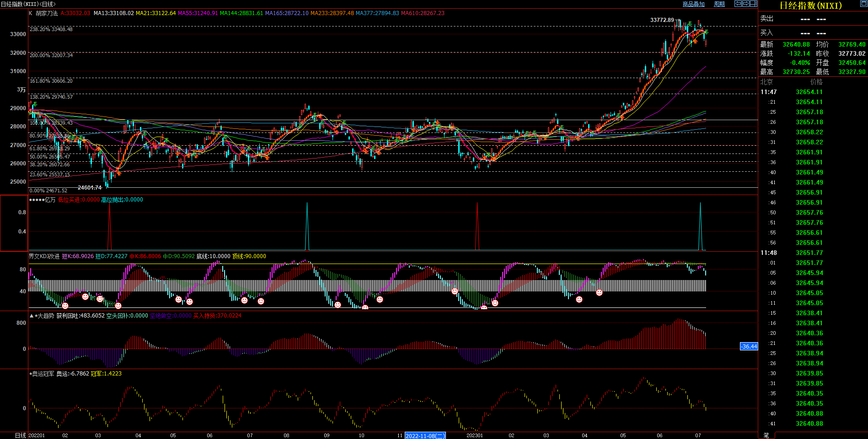The width and height of the screenshot is (868, 439).
Task: Click the left arrow navigation icon
Action: point(738,4)
